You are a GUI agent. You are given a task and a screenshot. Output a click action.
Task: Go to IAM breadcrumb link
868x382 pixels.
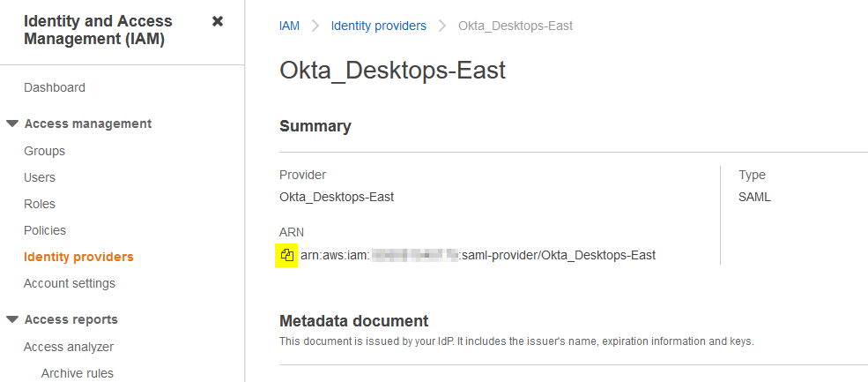pyautogui.click(x=289, y=26)
